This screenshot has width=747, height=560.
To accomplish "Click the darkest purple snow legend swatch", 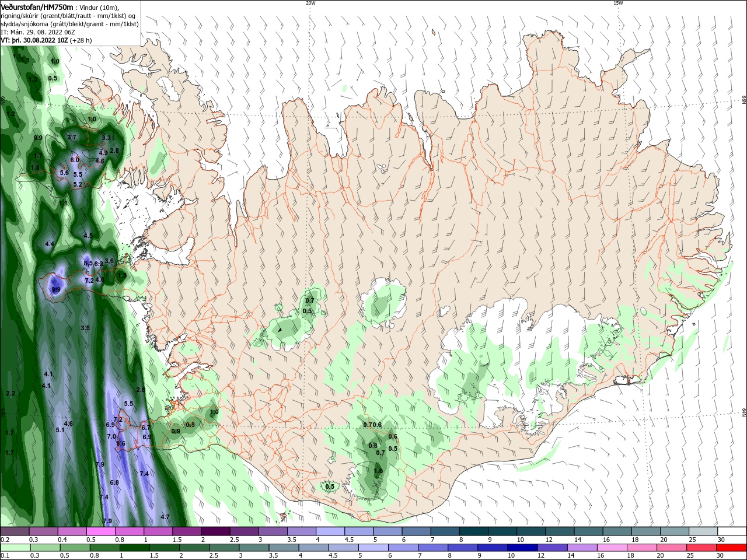I will pos(215,531).
